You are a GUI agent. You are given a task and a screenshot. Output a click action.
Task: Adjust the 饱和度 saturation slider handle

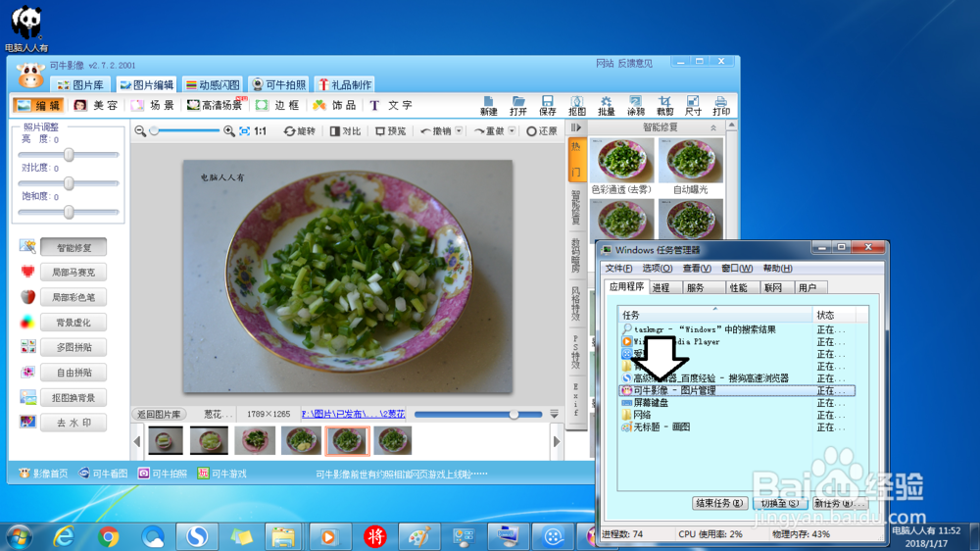69,212
